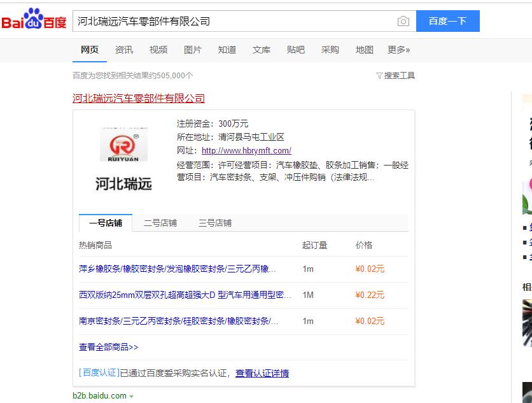This screenshot has height=403, width=532.
Task: Click 查看全部商品>> link
Action: coord(109,347)
